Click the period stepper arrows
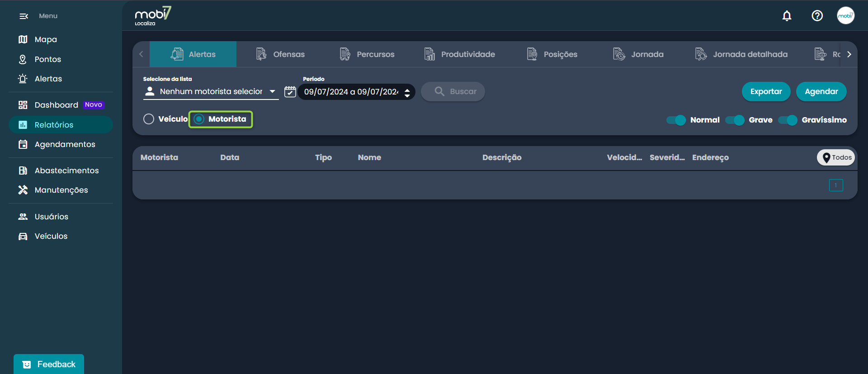The image size is (868, 374). pyautogui.click(x=407, y=93)
